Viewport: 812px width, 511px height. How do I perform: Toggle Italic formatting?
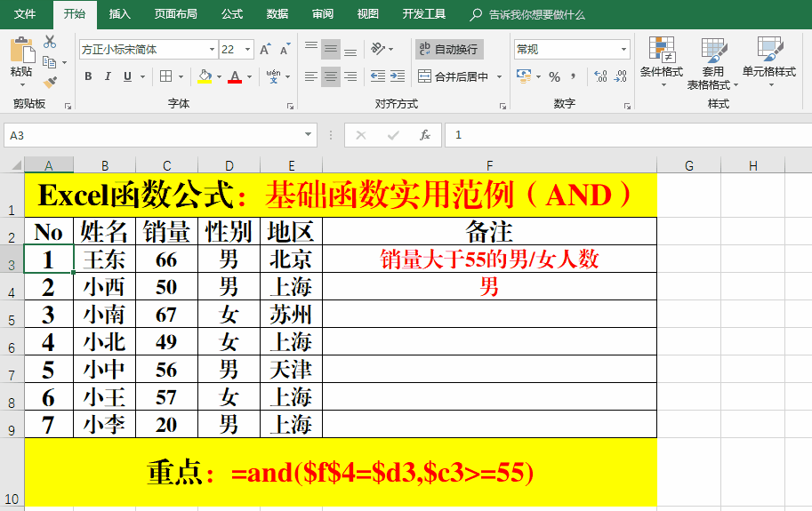(x=108, y=76)
